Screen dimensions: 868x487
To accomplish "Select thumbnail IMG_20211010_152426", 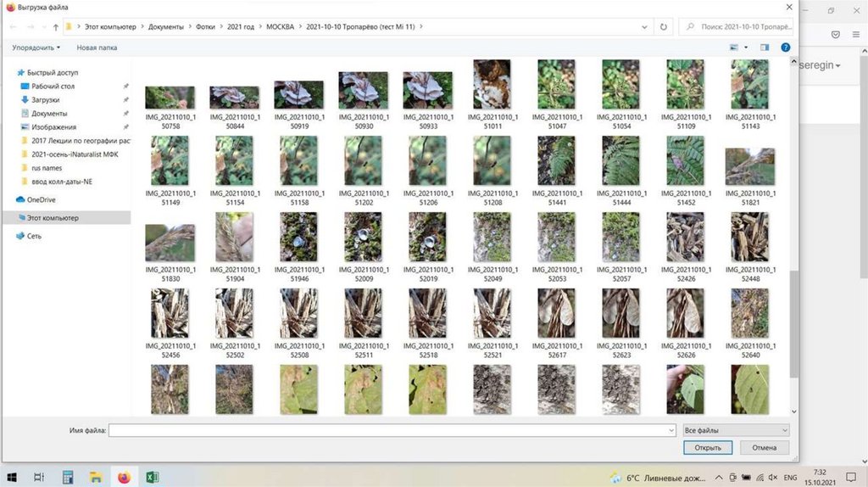I will [x=685, y=237].
